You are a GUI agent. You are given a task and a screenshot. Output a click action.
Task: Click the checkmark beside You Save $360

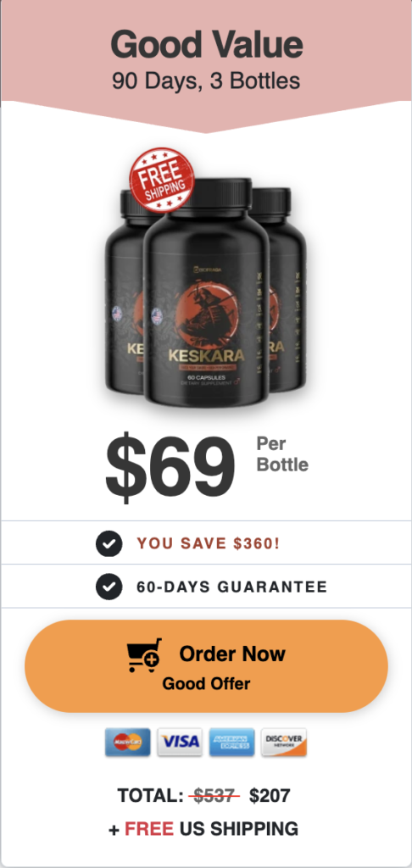click(109, 543)
